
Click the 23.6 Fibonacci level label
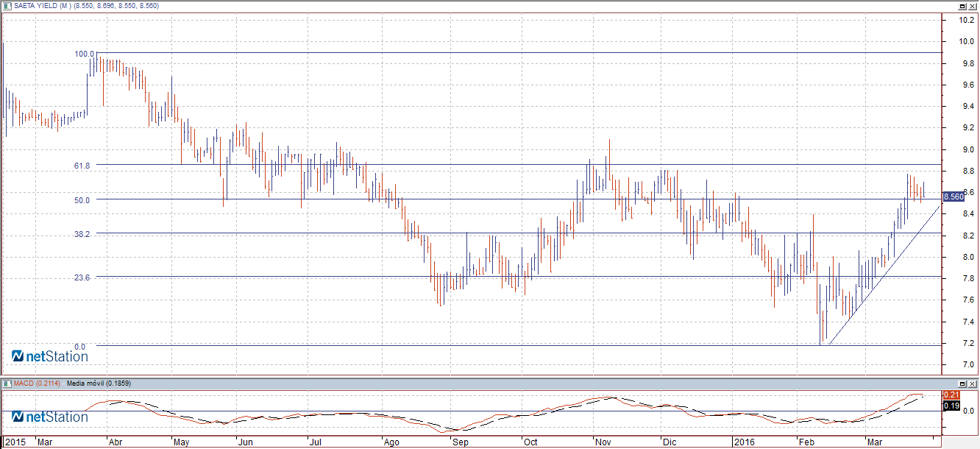pos(82,277)
